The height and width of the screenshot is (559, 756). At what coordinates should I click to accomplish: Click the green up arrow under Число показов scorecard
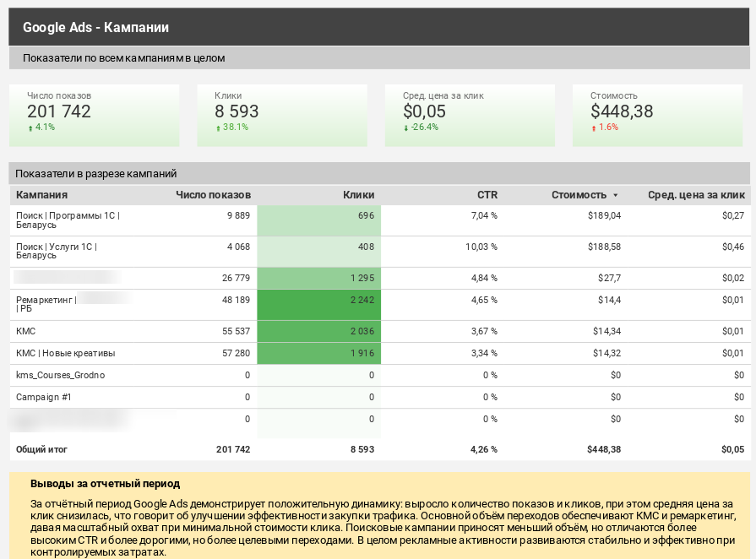click(30, 128)
